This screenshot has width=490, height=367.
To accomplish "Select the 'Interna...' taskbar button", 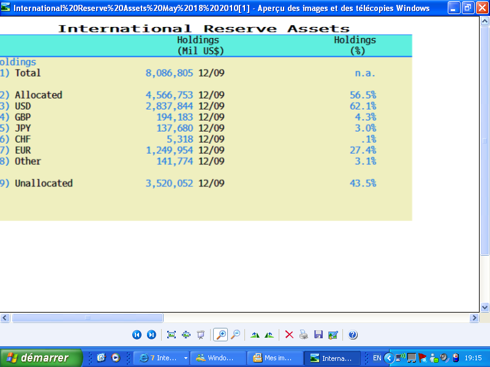I will tap(332, 358).
